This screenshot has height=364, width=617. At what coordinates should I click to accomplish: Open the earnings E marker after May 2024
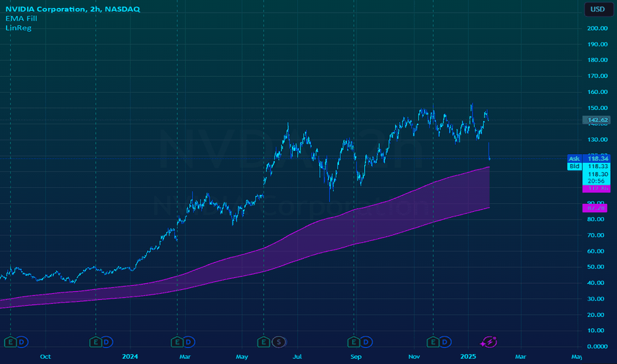(x=263, y=342)
